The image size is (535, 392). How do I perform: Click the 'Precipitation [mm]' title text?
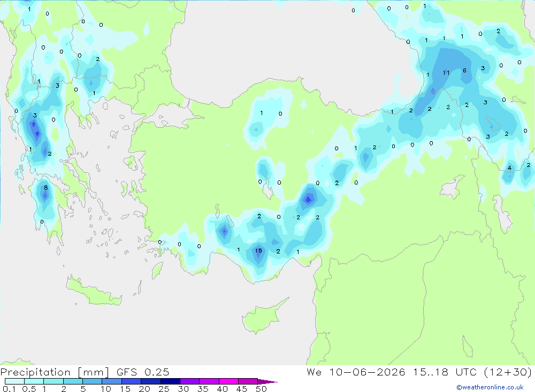click(55, 372)
